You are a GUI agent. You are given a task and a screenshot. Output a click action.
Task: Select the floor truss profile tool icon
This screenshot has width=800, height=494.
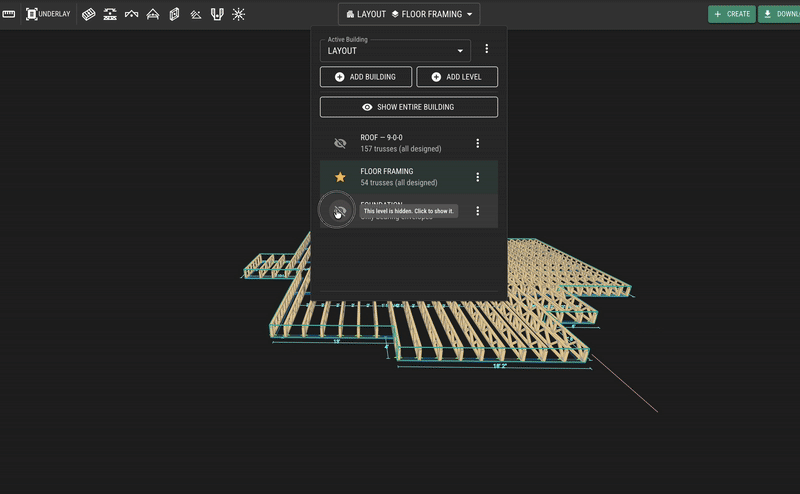(x=110, y=14)
